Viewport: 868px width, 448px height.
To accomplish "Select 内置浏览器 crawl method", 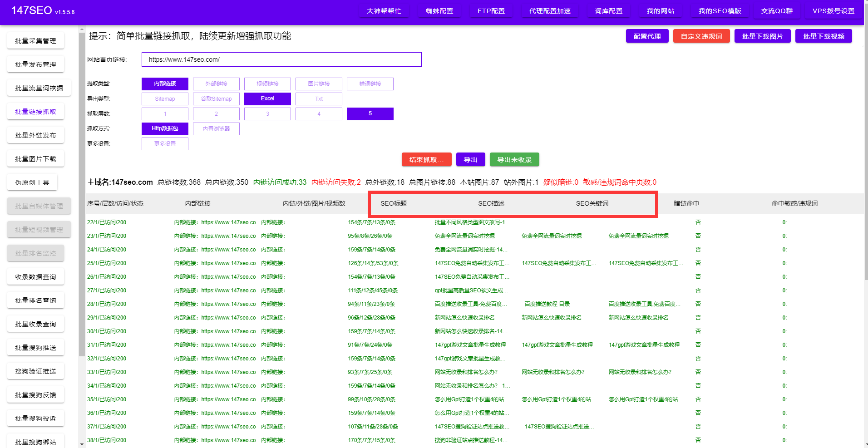I will (x=216, y=128).
